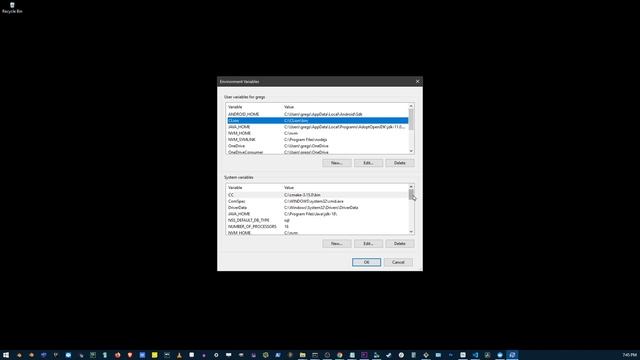Viewport: 640px width, 360px height.
Task: Open VLC cone icon in taskbar
Action: coord(179,355)
